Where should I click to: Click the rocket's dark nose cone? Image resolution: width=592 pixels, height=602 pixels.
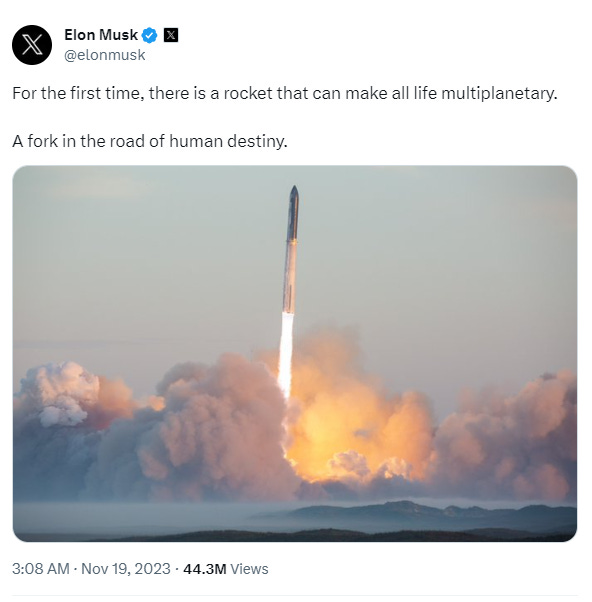click(x=294, y=193)
